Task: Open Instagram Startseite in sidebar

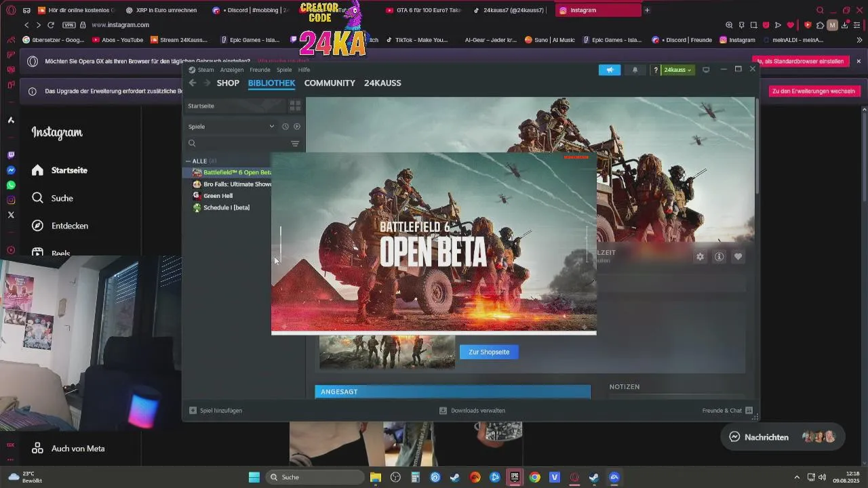Action: coord(60,170)
